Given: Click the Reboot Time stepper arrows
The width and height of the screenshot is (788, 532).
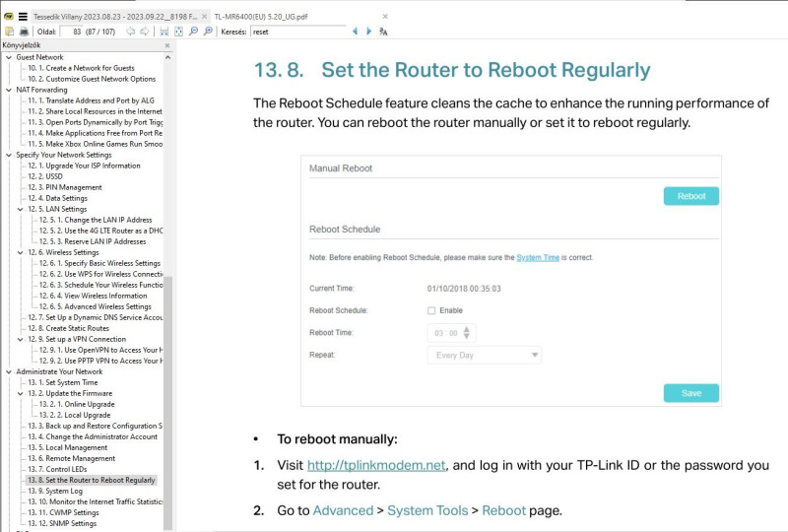Looking at the screenshot, I should click(x=466, y=332).
